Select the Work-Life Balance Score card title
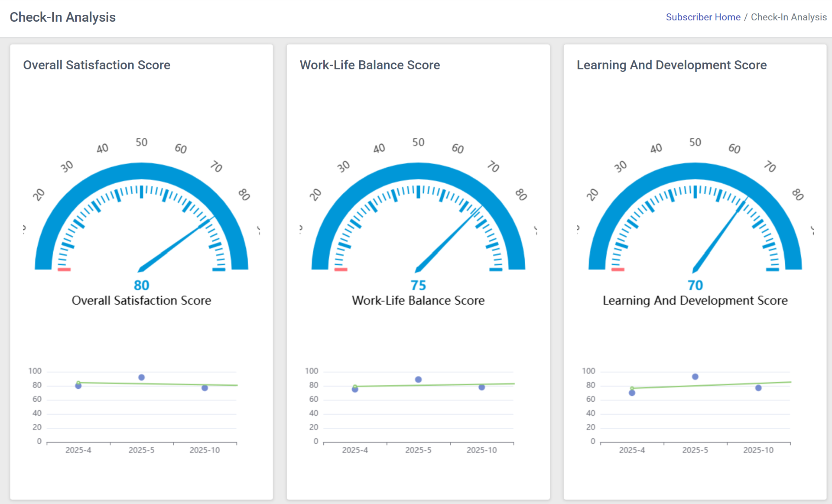832x504 pixels. [x=370, y=65]
